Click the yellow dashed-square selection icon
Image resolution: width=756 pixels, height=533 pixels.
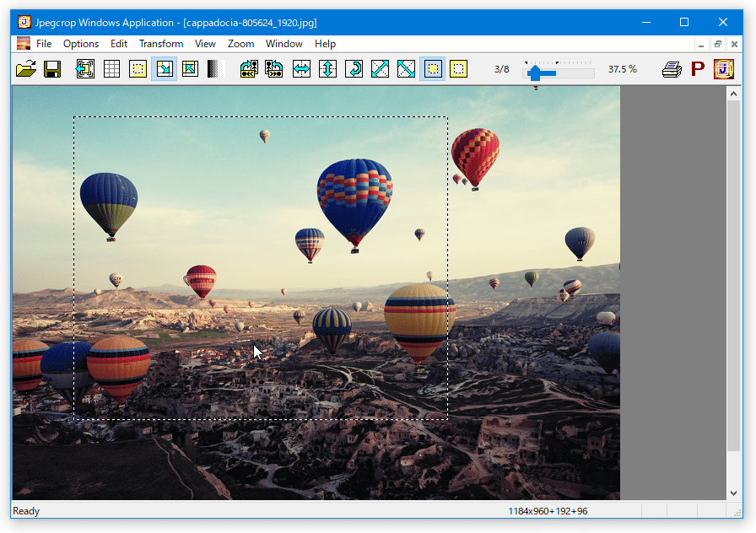[x=458, y=69]
